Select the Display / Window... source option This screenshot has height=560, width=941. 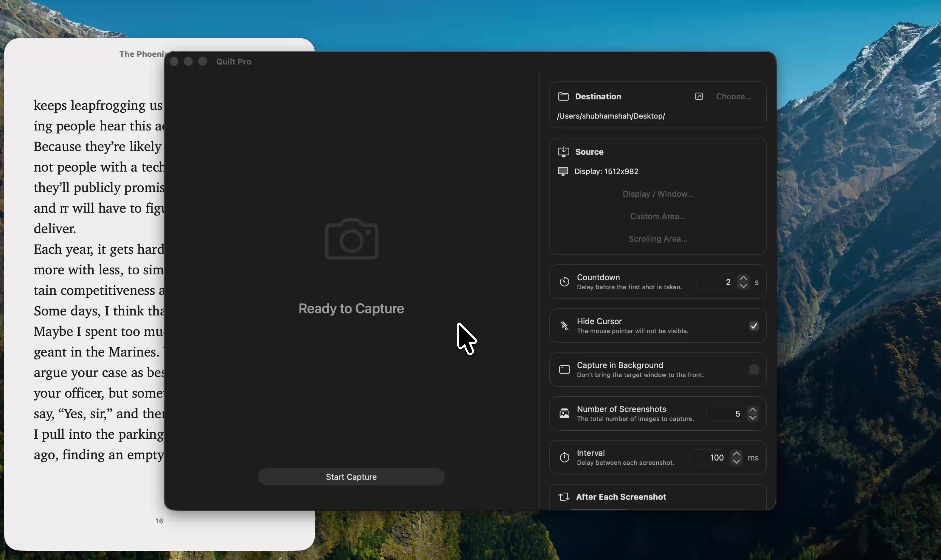(658, 194)
